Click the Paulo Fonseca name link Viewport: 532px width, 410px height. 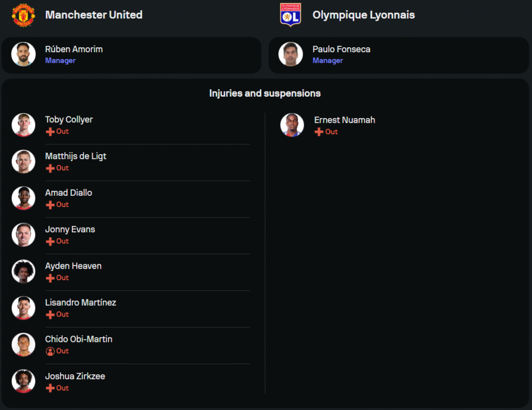341,49
